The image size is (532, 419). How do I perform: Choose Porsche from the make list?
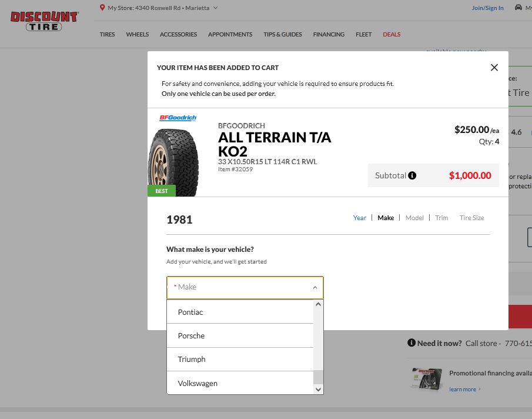[x=240, y=335]
